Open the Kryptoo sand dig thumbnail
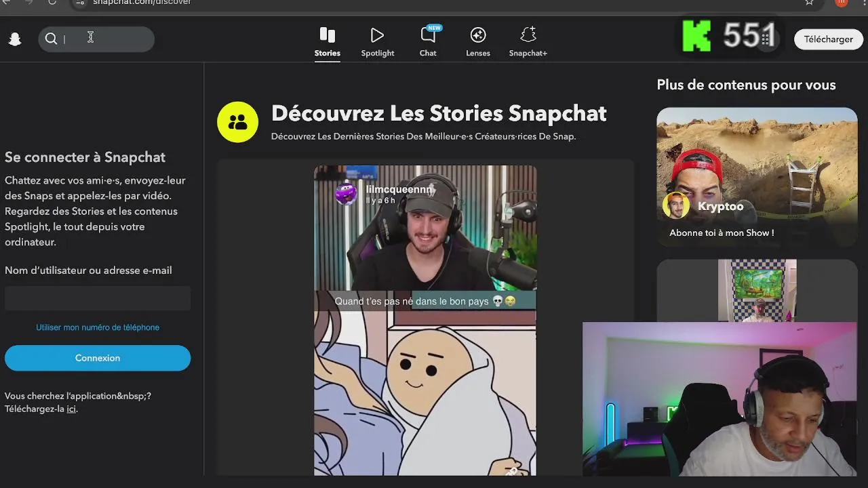This screenshot has height=488, width=868. coord(757,176)
